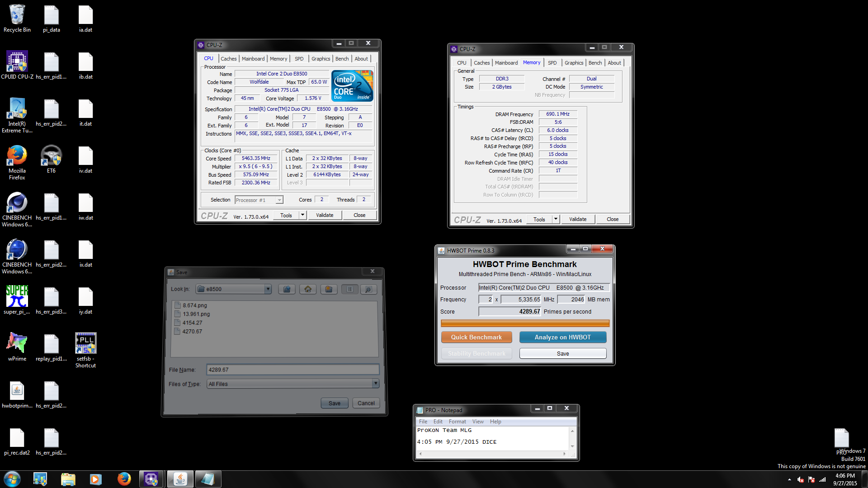Switch to Mainboard tab in left CPU-Z
The height and width of the screenshot is (488, 868).
click(253, 59)
